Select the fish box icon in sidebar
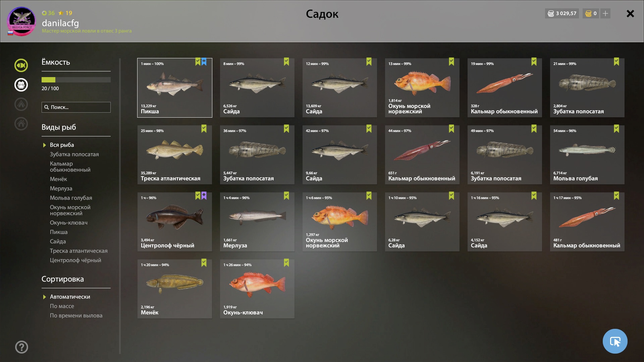Screen dimensions: 644x362 [21, 85]
